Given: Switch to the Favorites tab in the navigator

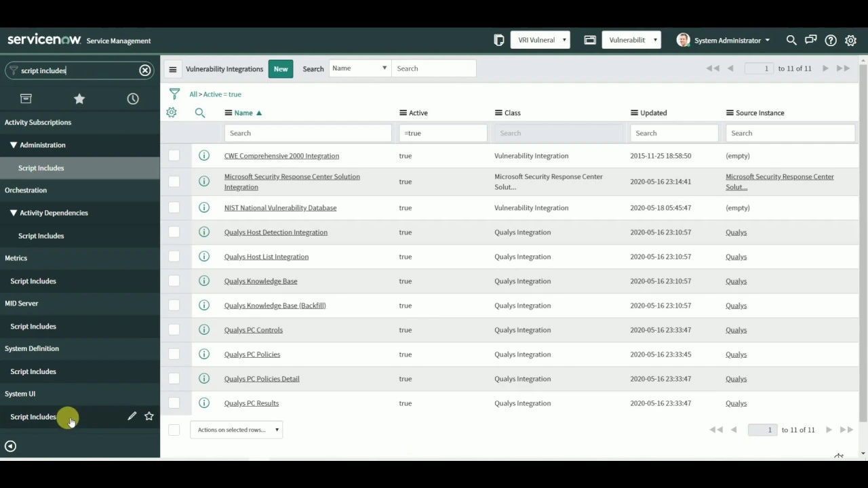Looking at the screenshot, I should pos(79,98).
